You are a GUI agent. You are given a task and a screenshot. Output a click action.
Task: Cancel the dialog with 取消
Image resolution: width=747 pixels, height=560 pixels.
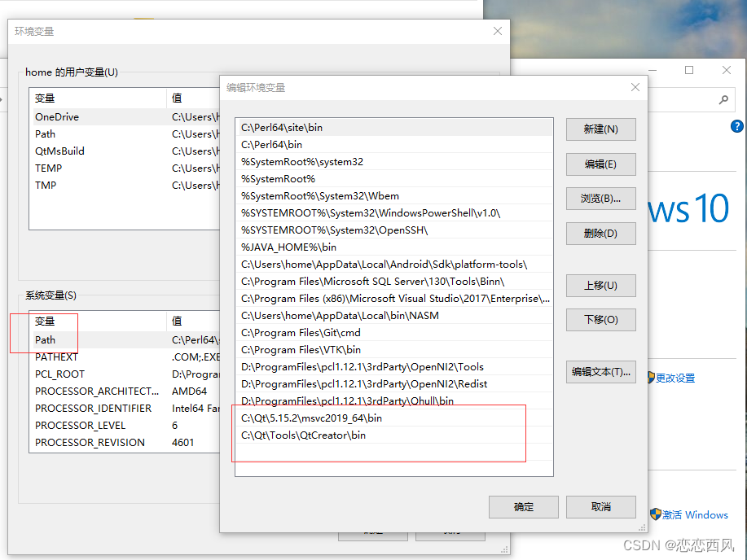point(600,506)
